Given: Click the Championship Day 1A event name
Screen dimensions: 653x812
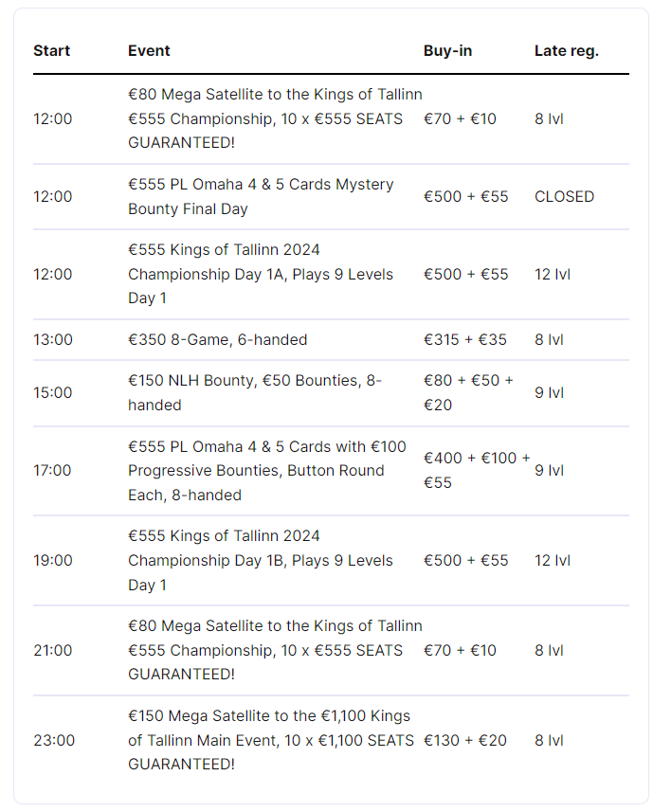Looking at the screenshot, I should tap(261, 274).
